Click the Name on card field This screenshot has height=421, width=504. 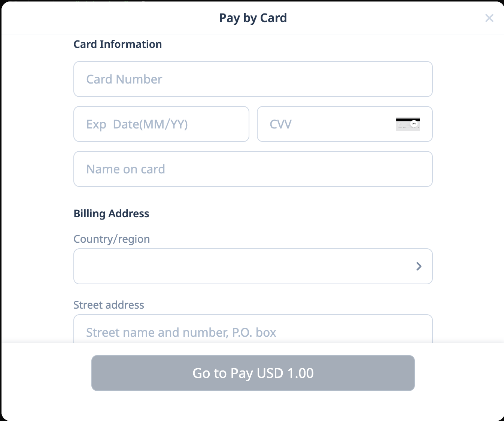coord(253,169)
